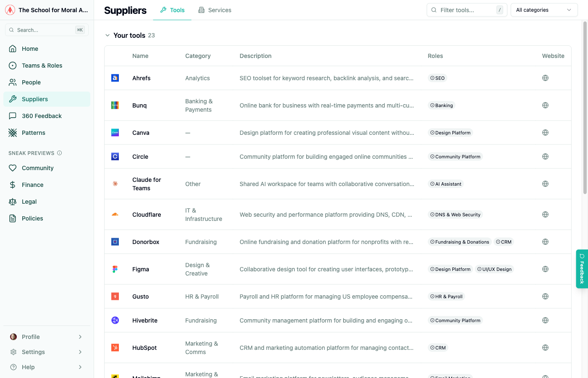Click the Circle logo icon
The width and height of the screenshot is (588, 378).
(x=115, y=157)
